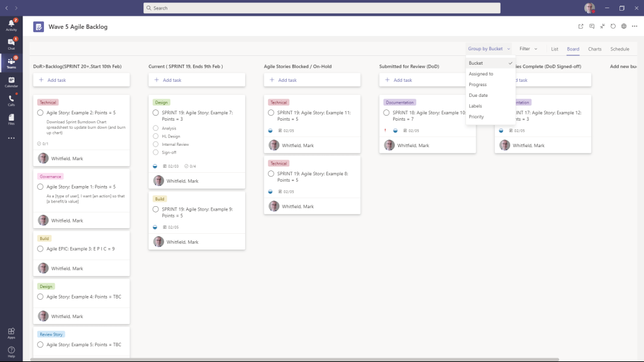
Task: Pop out the Planner tab to a window
Action: point(580,26)
